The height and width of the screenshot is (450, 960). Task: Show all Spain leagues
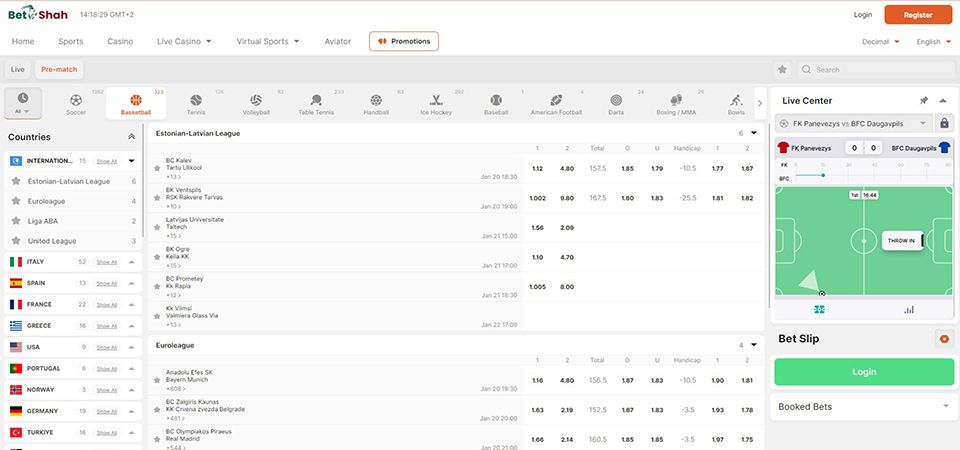[107, 283]
